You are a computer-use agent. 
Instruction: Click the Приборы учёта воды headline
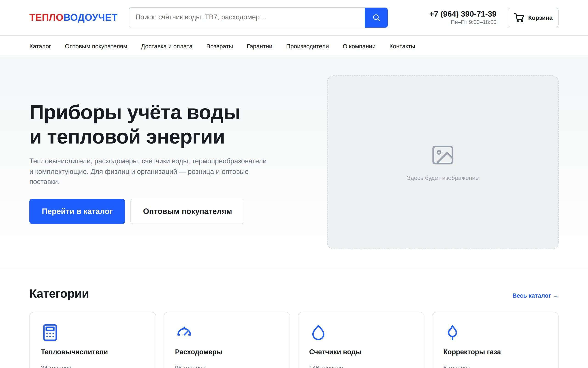click(x=135, y=113)
